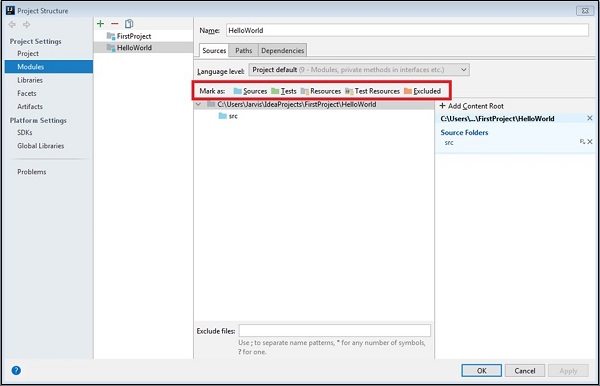Select src folder in content tree
The image size is (600, 386).
tap(228, 116)
